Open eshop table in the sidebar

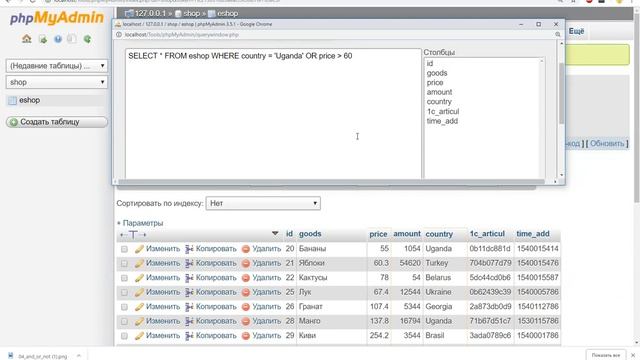click(x=29, y=100)
